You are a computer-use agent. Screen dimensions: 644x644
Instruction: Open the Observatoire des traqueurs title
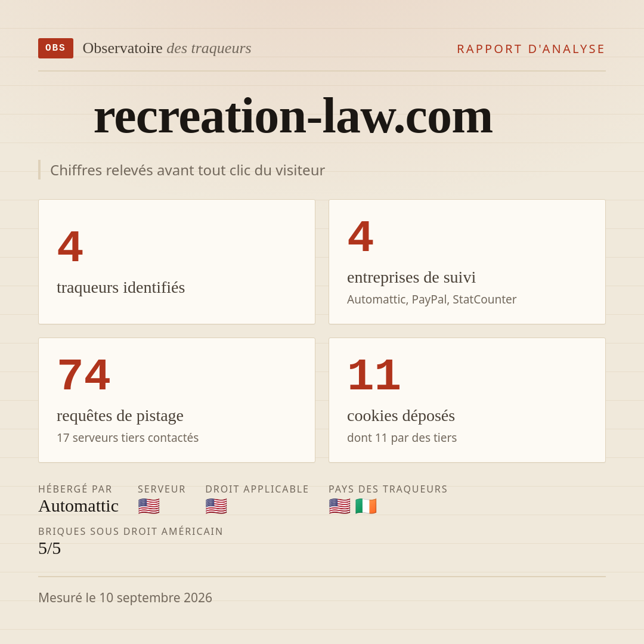click(x=167, y=48)
